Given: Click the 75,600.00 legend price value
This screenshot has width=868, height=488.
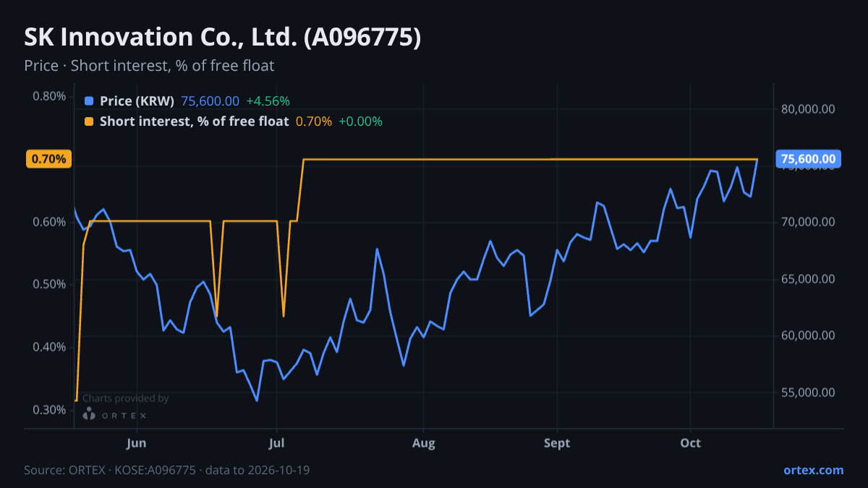Looking at the screenshot, I should pos(210,101).
